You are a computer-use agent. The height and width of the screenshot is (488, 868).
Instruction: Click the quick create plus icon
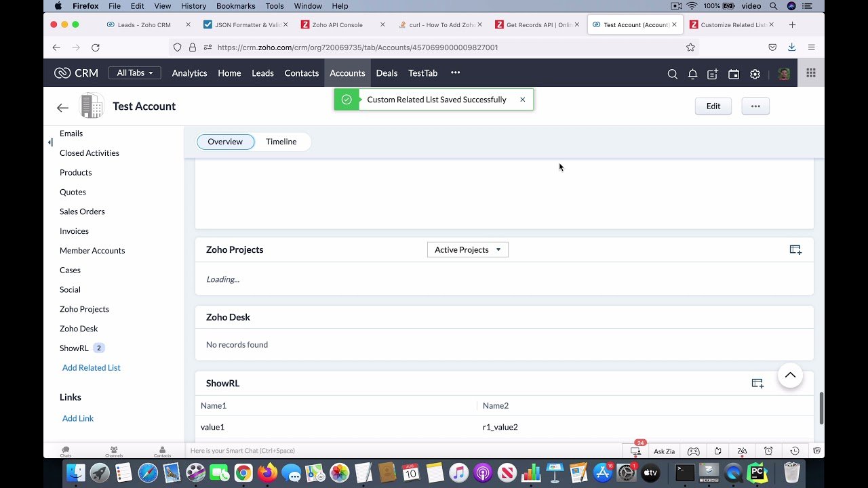pos(713,74)
